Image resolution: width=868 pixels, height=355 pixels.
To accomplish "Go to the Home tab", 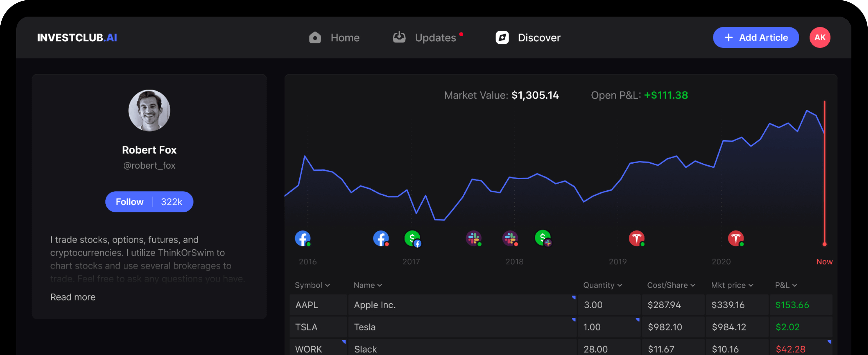I will click(335, 38).
